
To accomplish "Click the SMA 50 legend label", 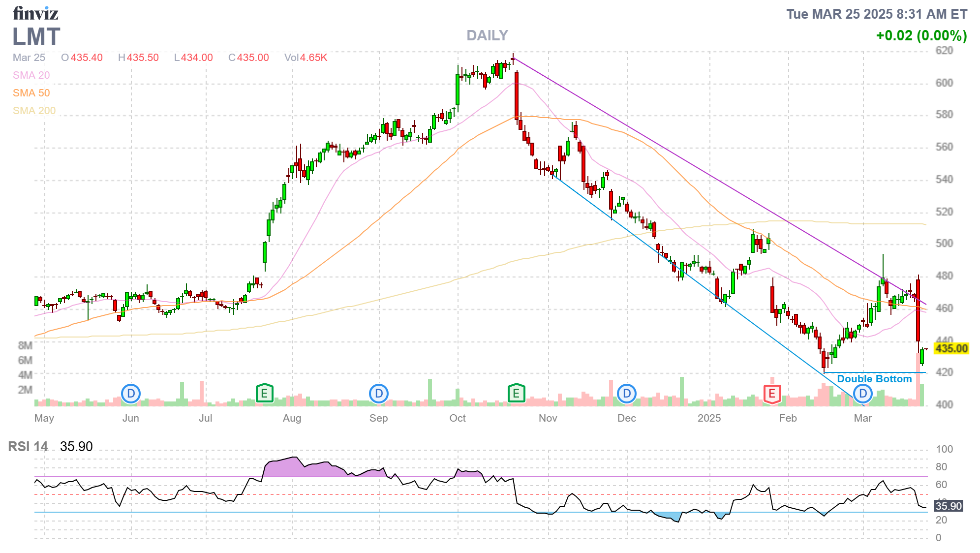I will click(31, 93).
